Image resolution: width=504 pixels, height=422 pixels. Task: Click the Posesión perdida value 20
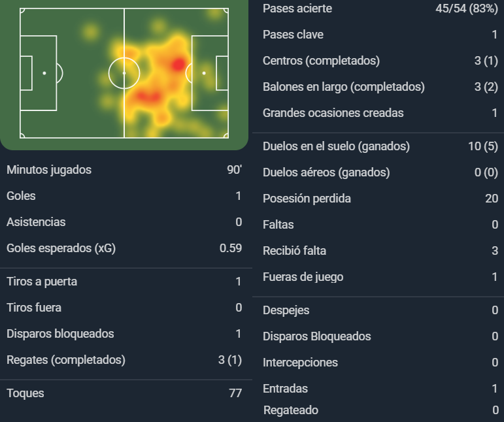[x=492, y=199]
